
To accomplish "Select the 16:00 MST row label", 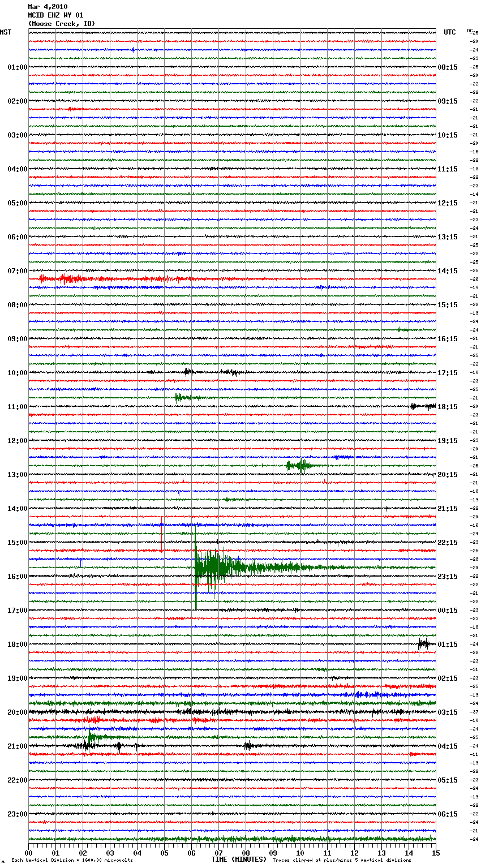I will (18, 577).
